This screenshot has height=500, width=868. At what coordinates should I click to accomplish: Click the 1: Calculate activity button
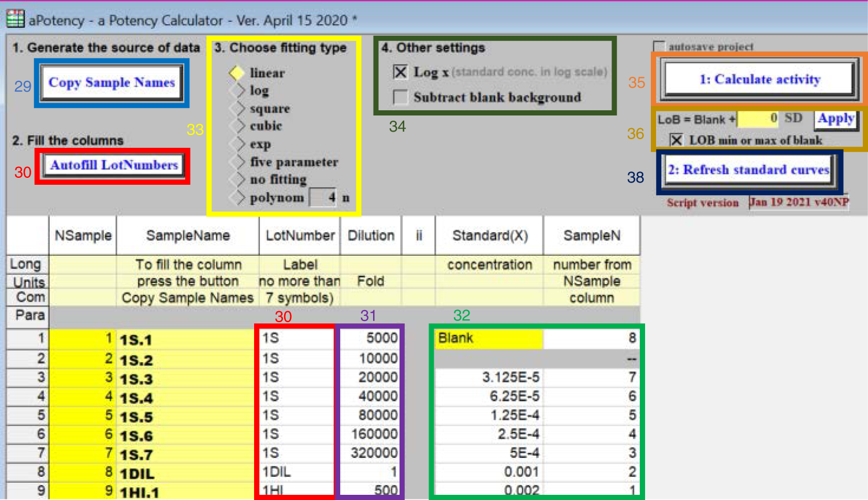[x=759, y=79]
